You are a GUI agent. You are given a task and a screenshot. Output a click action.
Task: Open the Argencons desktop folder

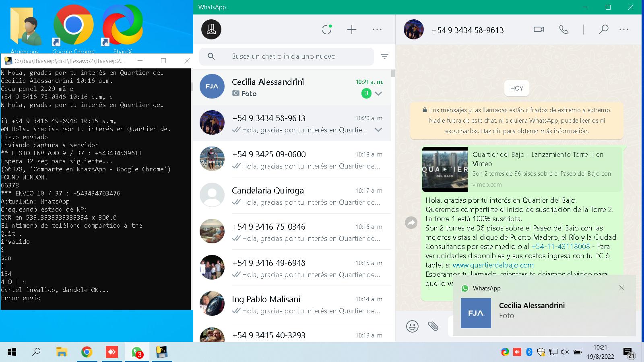[25, 30]
